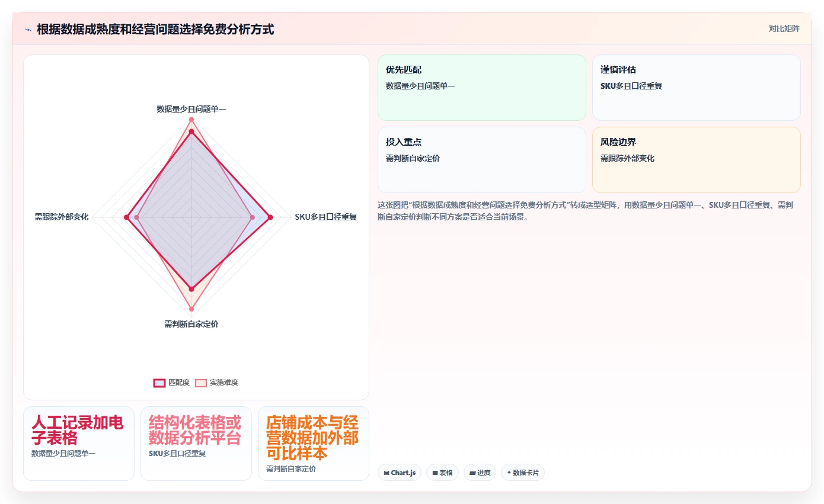This screenshot has height=504, width=824.
Task: Open the 优先匹配 green card
Action: (482, 88)
